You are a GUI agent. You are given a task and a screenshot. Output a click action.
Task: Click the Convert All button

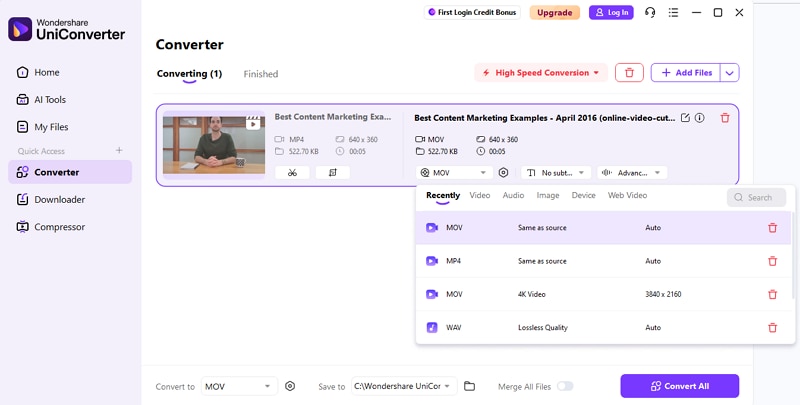click(x=680, y=386)
